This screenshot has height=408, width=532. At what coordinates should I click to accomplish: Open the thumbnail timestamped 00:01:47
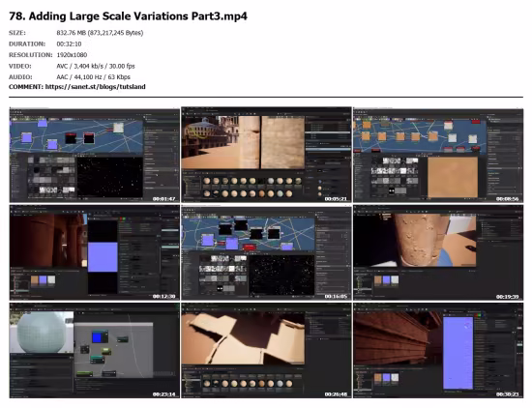pyautogui.click(x=95, y=155)
